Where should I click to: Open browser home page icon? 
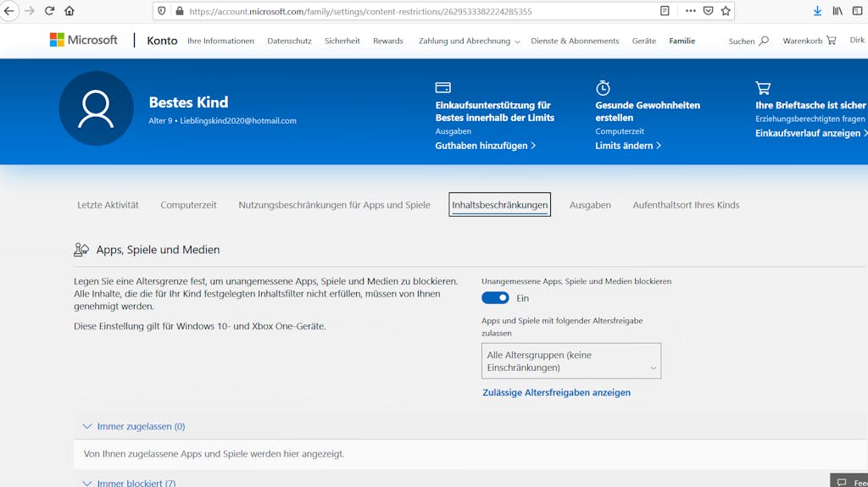[x=70, y=10]
